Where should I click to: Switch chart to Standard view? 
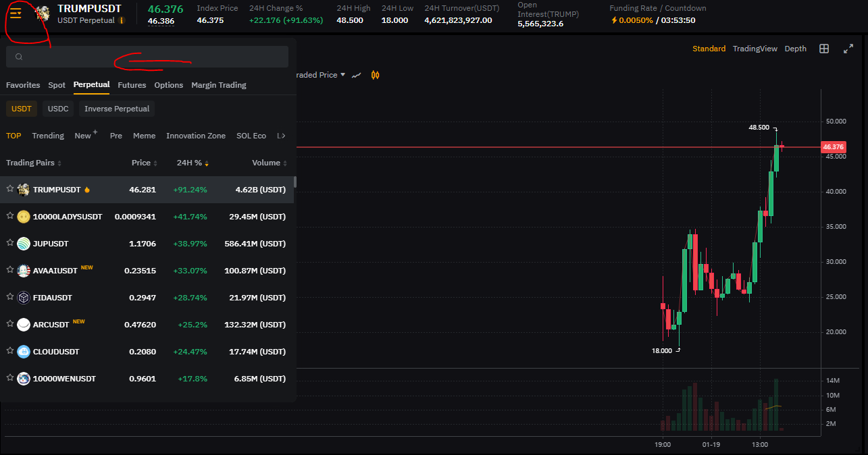709,49
